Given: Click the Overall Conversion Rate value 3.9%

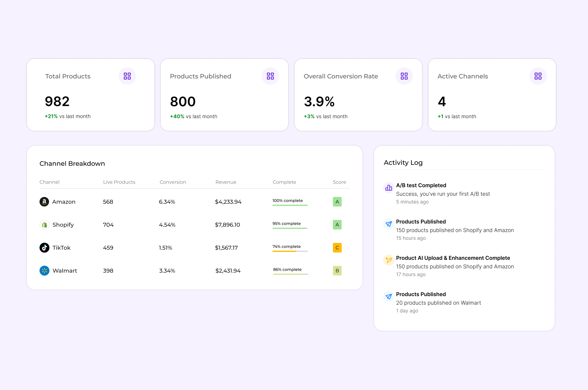Looking at the screenshot, I should point(319,101).
